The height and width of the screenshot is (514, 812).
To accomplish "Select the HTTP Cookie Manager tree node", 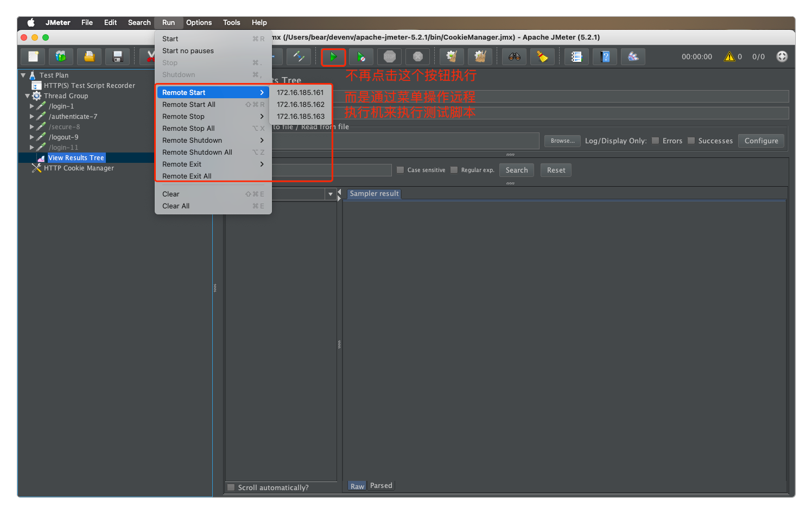I will tap(79, 168).
